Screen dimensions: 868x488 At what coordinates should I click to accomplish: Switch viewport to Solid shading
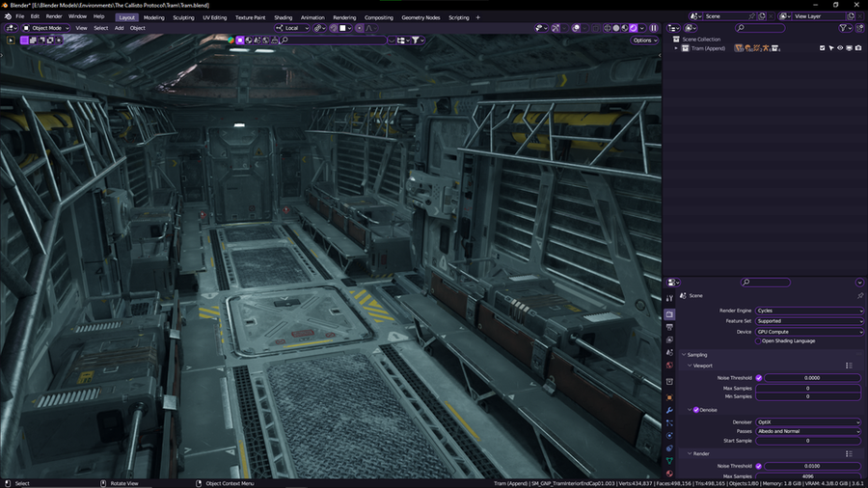pos(616,28)
